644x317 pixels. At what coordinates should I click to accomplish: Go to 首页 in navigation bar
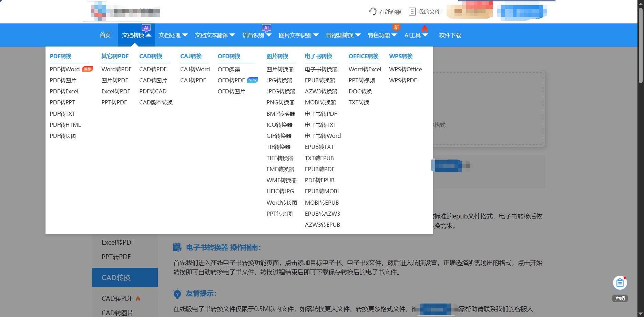tap(105, 35)
